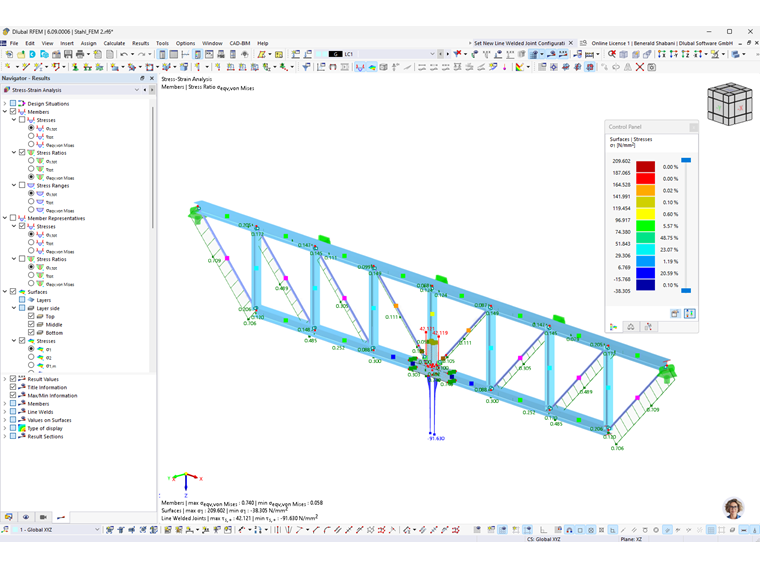The image size is (760, 569).
Task: Click the color spectrum display icon
Action: 520,67
